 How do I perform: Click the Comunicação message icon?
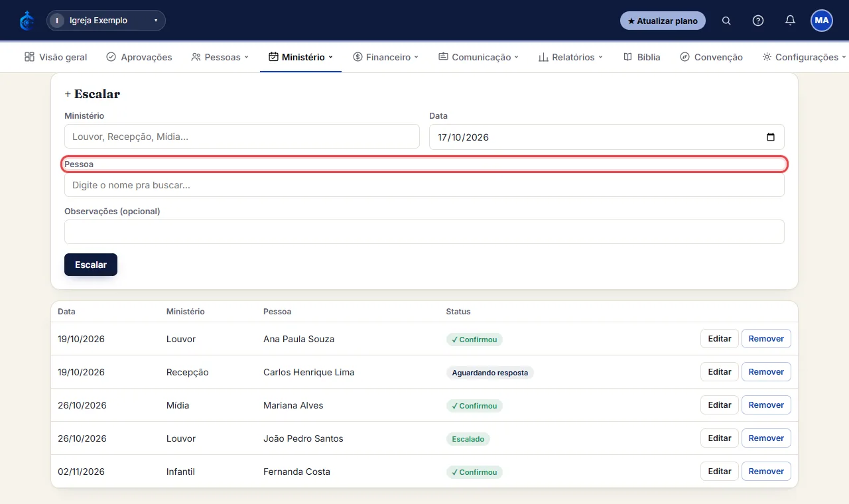[443, 57]
